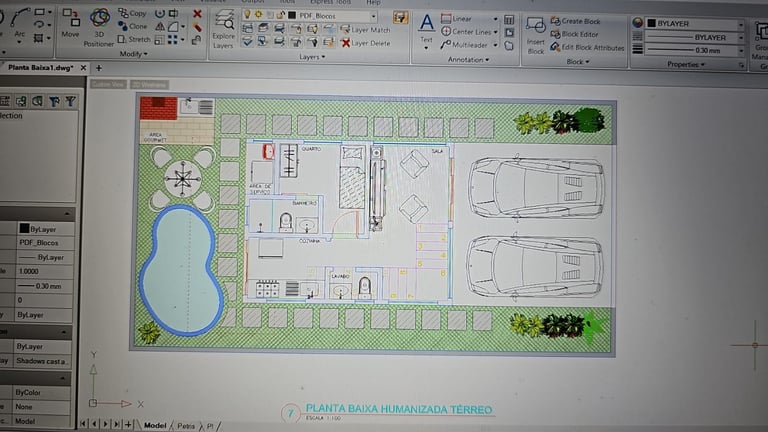768x432 pixels.
Task: Toggle the layer padlock lock icon
Action: [x=281, y=16]
